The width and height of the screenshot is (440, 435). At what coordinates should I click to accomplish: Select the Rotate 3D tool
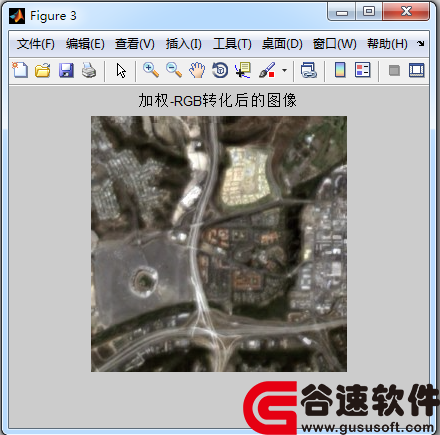point(220,70)
